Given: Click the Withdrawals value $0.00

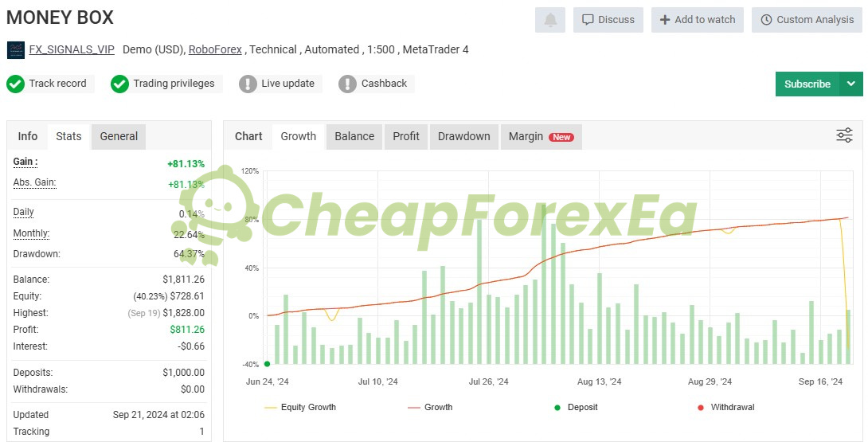Looking at the screenshot, I should click(193, 389).
